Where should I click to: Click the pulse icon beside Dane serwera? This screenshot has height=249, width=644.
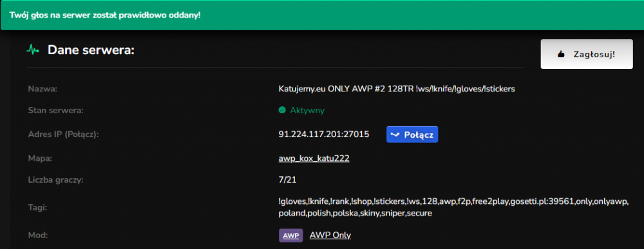[x=33, y=50]
